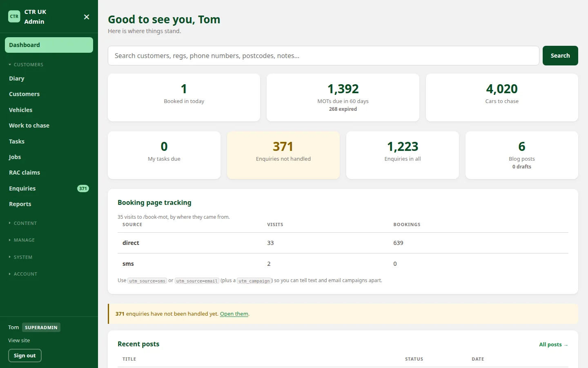Open the All posts link
588x368 pixels.
[x=553, y=345]
